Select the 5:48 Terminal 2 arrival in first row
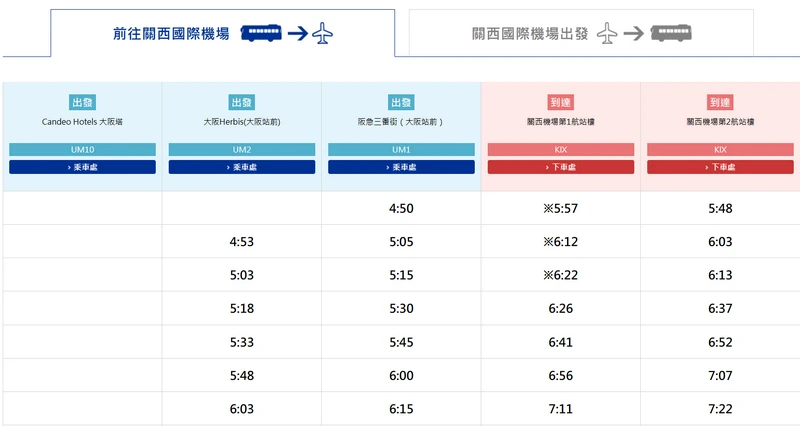800x426 pixels. point(720,208)
